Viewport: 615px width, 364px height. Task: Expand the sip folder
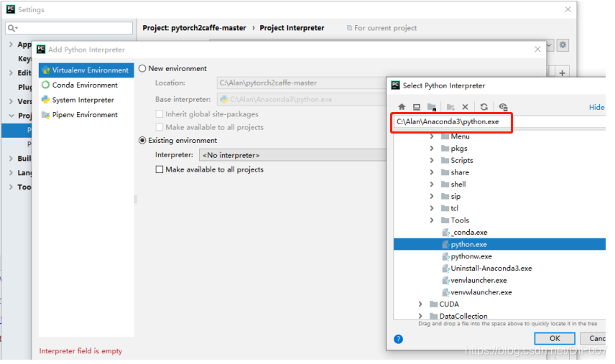(x=432, y=196)
